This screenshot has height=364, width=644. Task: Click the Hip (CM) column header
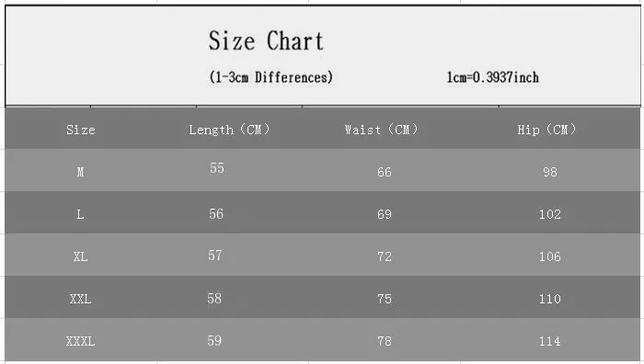pyautogui.click(x=546, y=130)
